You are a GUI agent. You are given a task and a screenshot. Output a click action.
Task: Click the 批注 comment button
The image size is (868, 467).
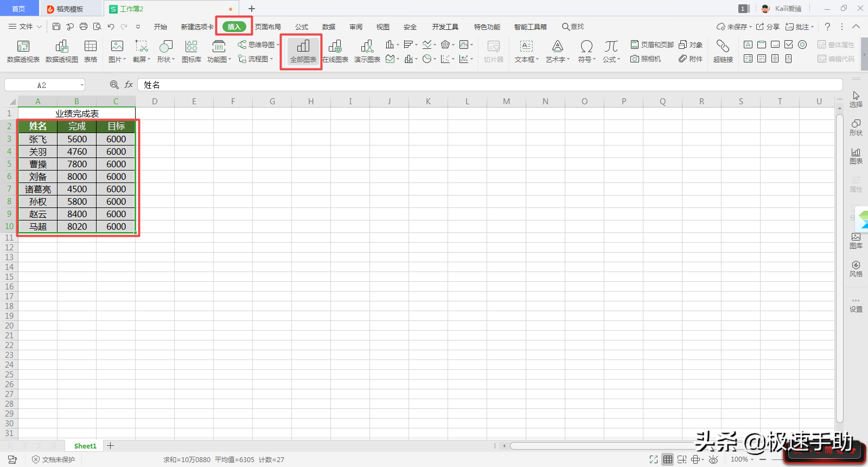[800, 27]
